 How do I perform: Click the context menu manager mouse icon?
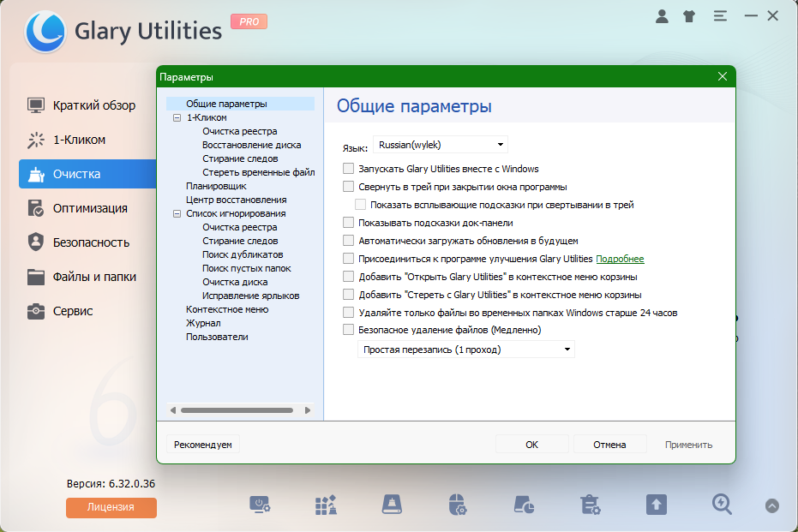pos(458,505)
